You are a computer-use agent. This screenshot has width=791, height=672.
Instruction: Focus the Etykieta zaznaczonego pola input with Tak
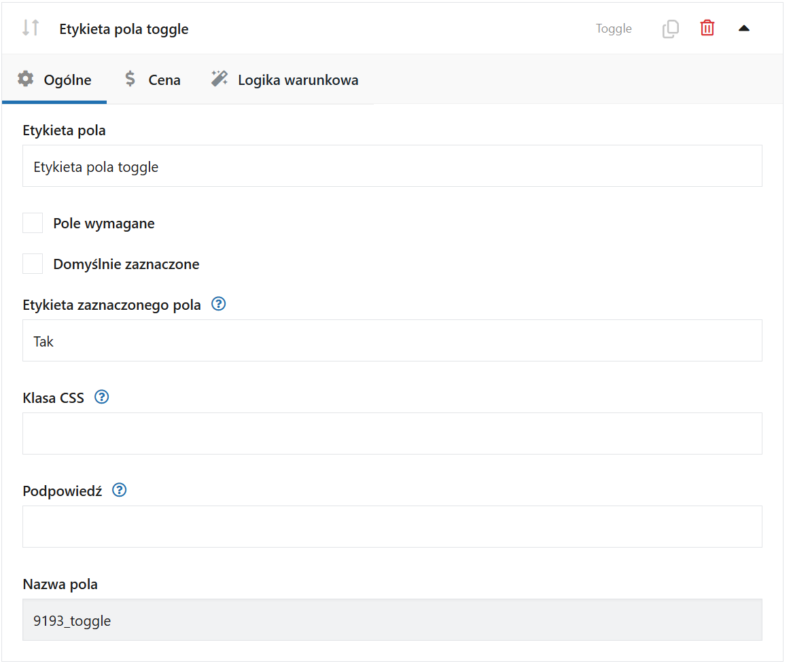click(392, 341)
